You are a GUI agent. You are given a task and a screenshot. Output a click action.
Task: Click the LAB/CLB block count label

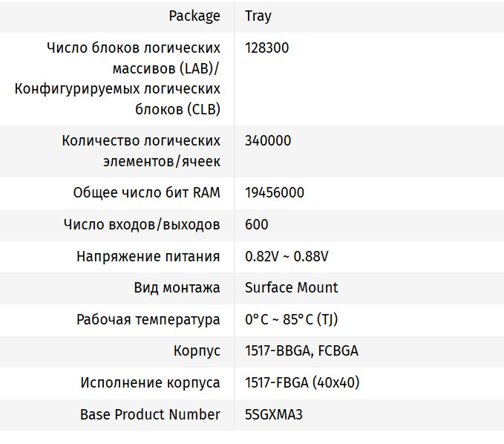click(117, 79)
